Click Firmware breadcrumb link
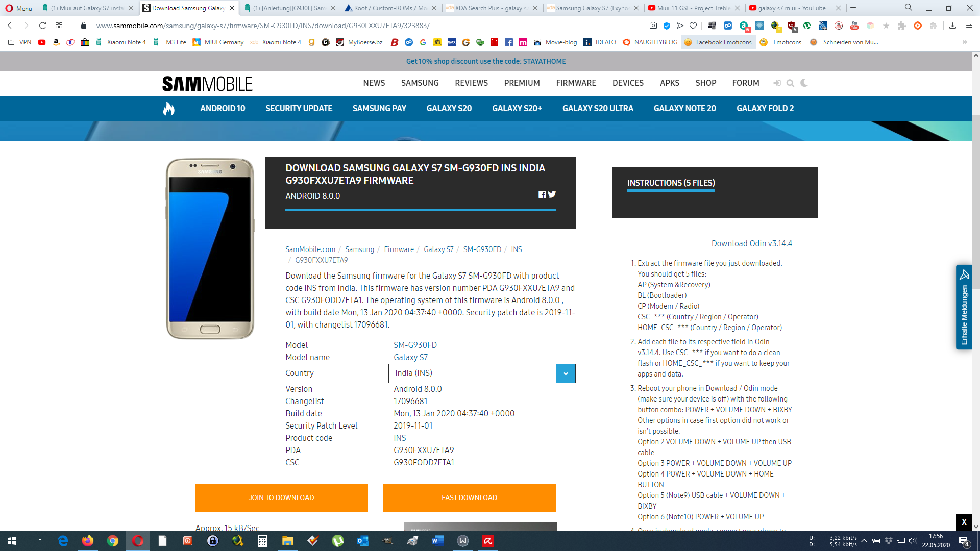This screenshot has height=551, width=980. point(399,249)
